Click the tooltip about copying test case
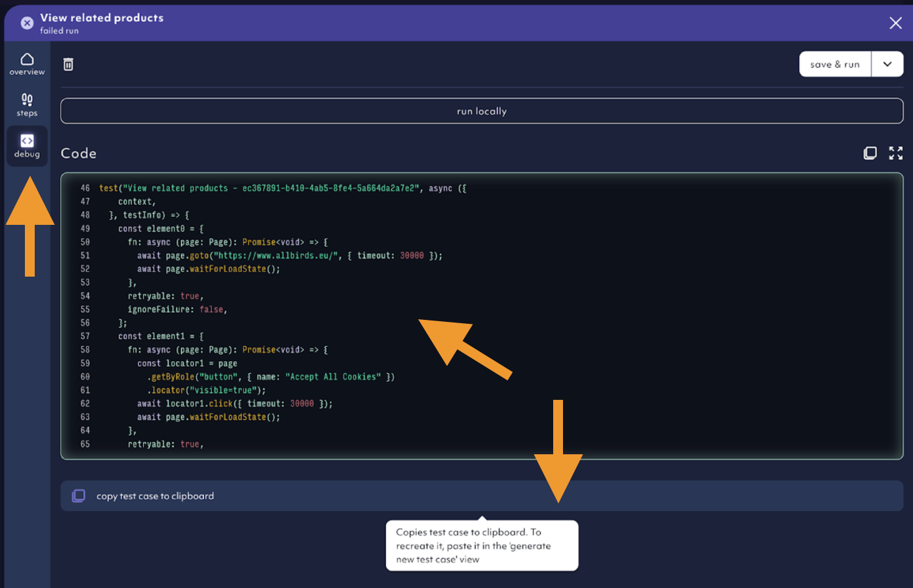913x588 pixels. pyautogui.click(x=482, y=545)
